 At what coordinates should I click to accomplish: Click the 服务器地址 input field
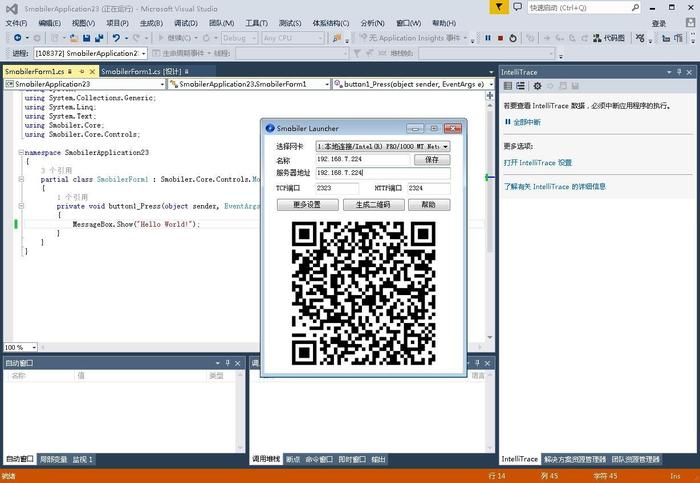(x=383, y=173)
